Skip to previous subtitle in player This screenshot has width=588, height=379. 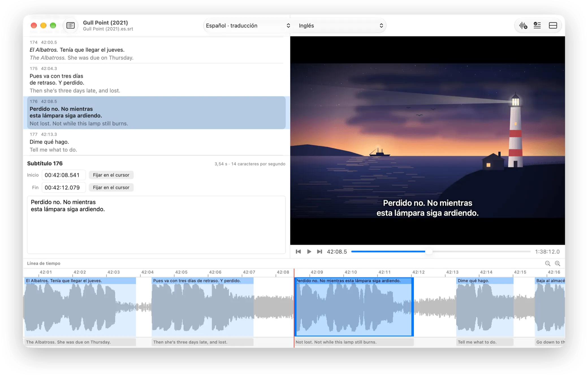298,252
